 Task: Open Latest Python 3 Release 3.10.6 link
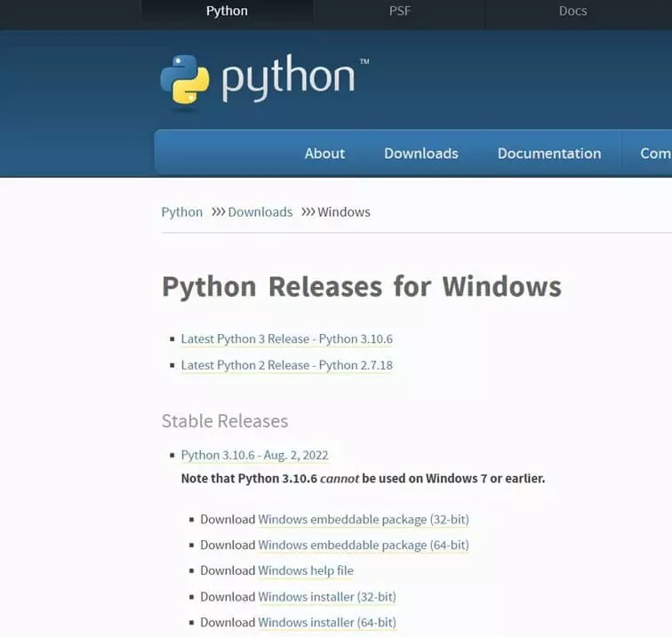click(x=287, y=338)
